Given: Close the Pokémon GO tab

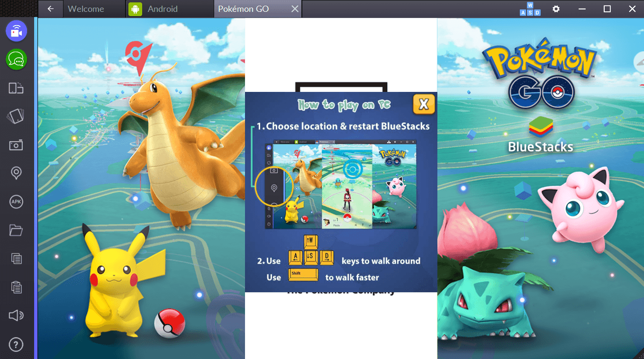Looking at the screenshot, I should click(x=295, y=9).
